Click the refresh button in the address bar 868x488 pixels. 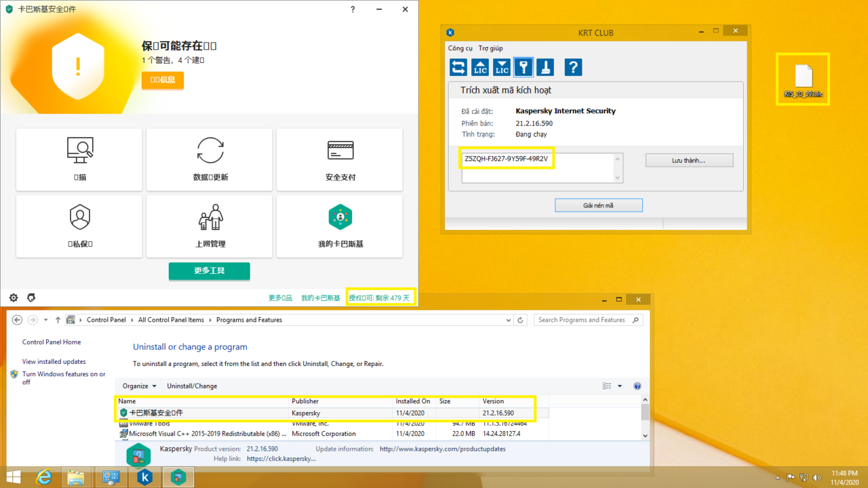pos(520,320)
